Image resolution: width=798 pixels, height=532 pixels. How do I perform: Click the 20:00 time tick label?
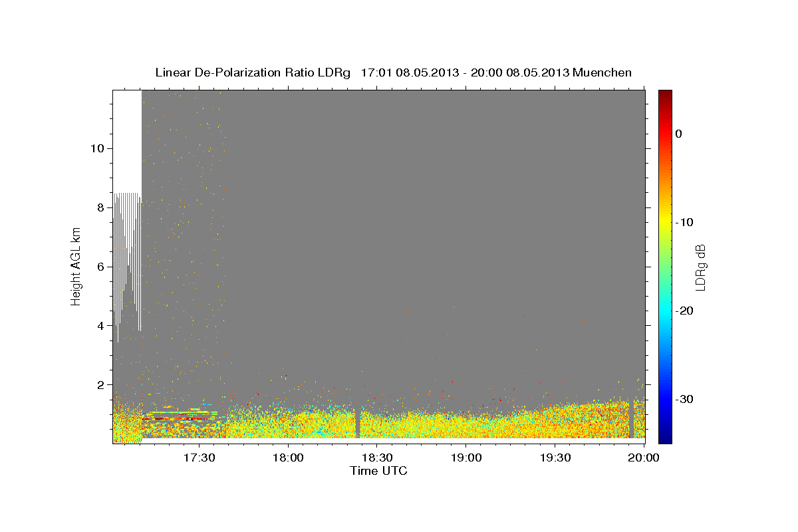point(644,458)
